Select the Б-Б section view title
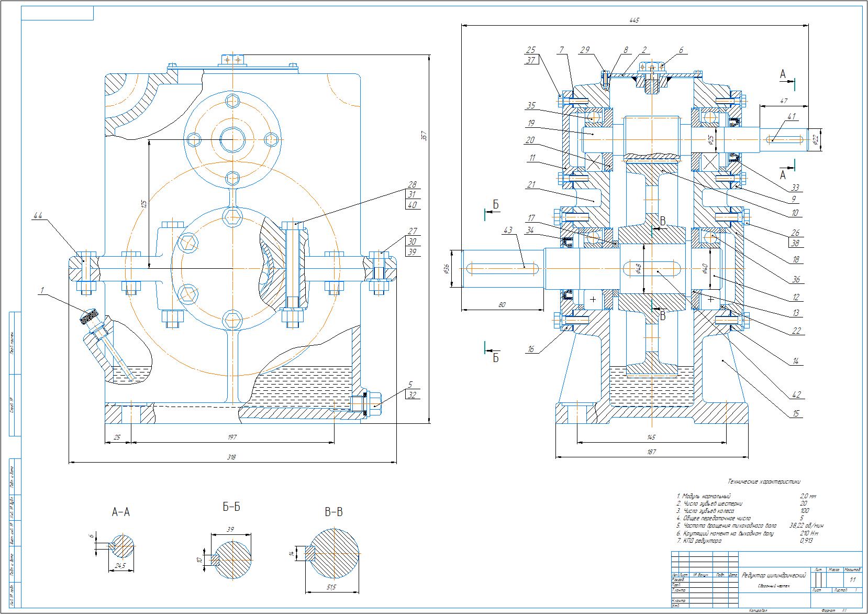 [x=231, y=507]
